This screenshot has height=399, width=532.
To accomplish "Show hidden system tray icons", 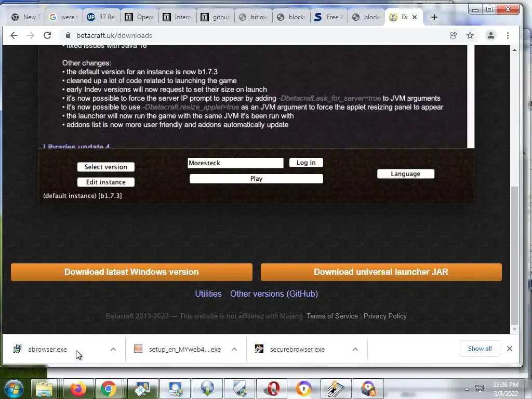I will pyautogui.click(x=467, y=389).
